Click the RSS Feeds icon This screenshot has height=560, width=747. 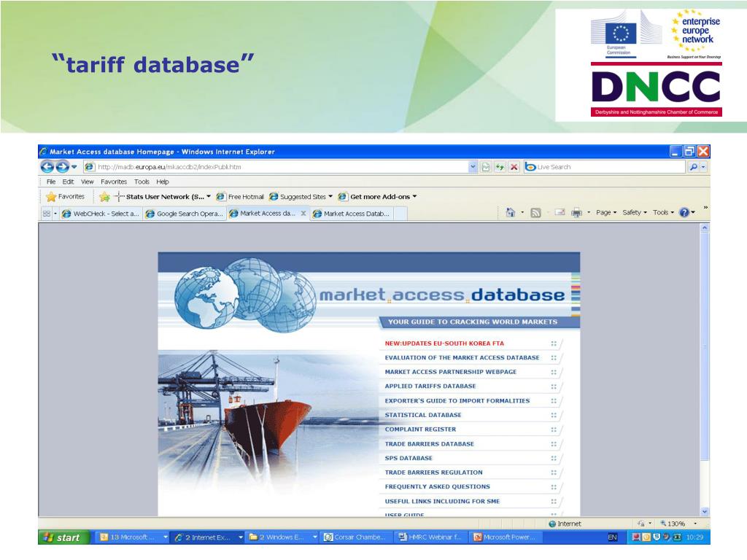[535, 212]
